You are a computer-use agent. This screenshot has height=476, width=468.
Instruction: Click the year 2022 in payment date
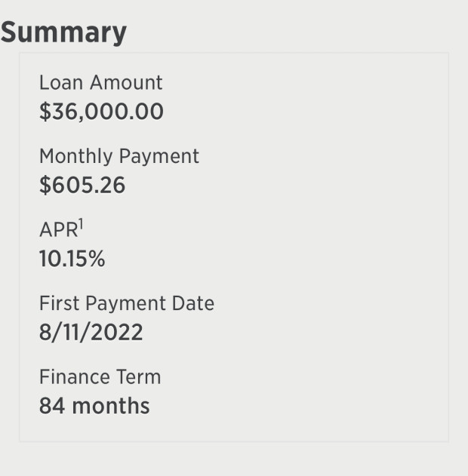(116, 332)
